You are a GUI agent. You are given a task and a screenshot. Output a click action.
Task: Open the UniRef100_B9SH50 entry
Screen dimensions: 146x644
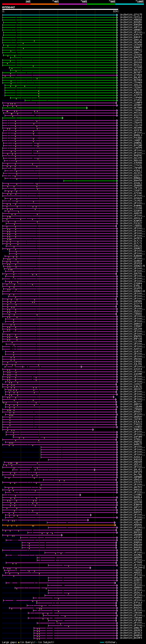(x=131, y=22)
